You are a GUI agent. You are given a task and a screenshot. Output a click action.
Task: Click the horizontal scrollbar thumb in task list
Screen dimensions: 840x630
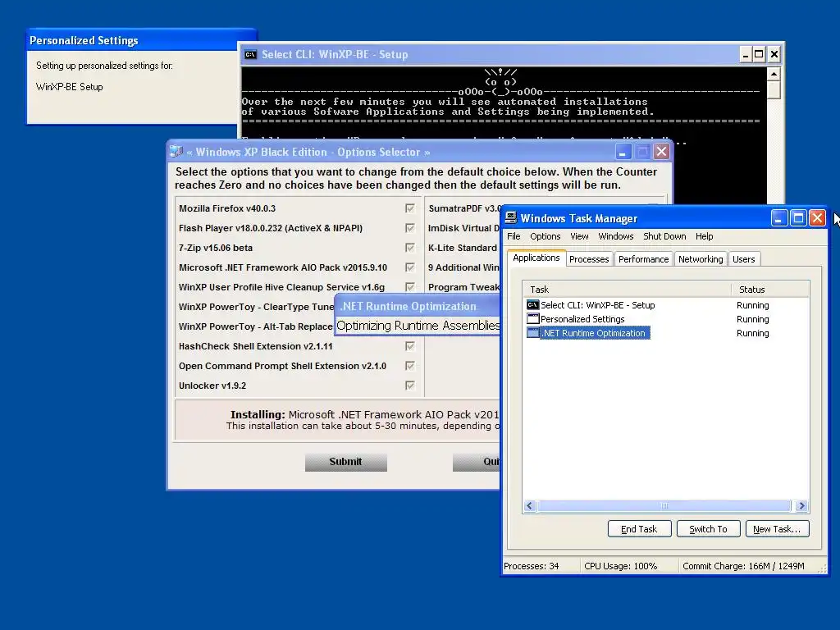click(664, 505)
